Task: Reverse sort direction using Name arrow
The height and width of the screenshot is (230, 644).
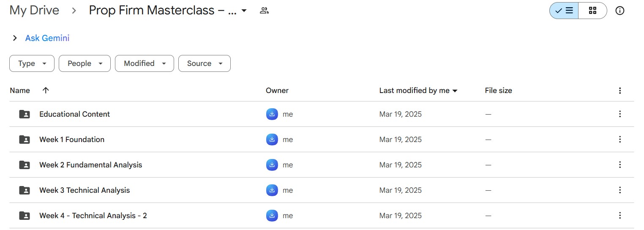Action: 46,90
